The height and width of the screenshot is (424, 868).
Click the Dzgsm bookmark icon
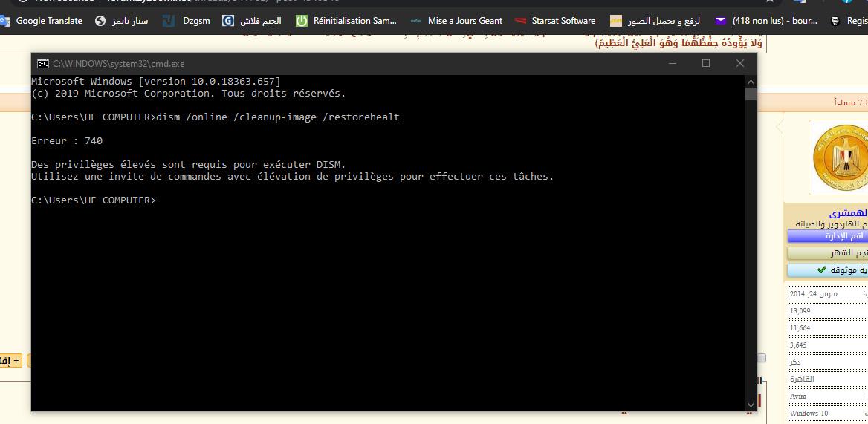[x=169, y=21]
